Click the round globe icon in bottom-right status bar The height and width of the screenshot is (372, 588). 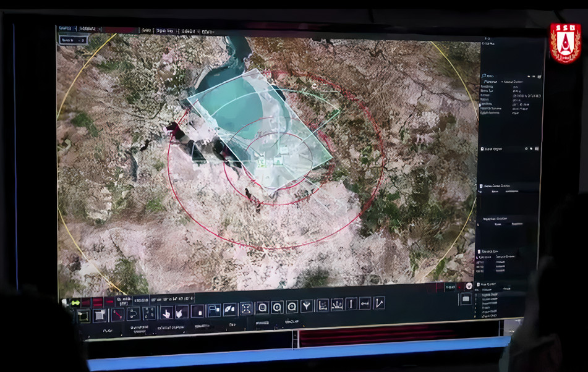click(469, 287)
